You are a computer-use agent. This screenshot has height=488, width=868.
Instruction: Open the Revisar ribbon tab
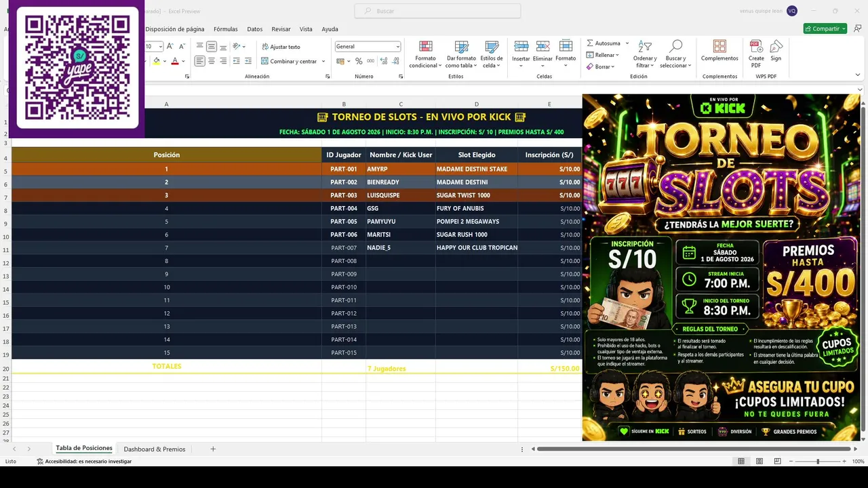tap(281, 29)
